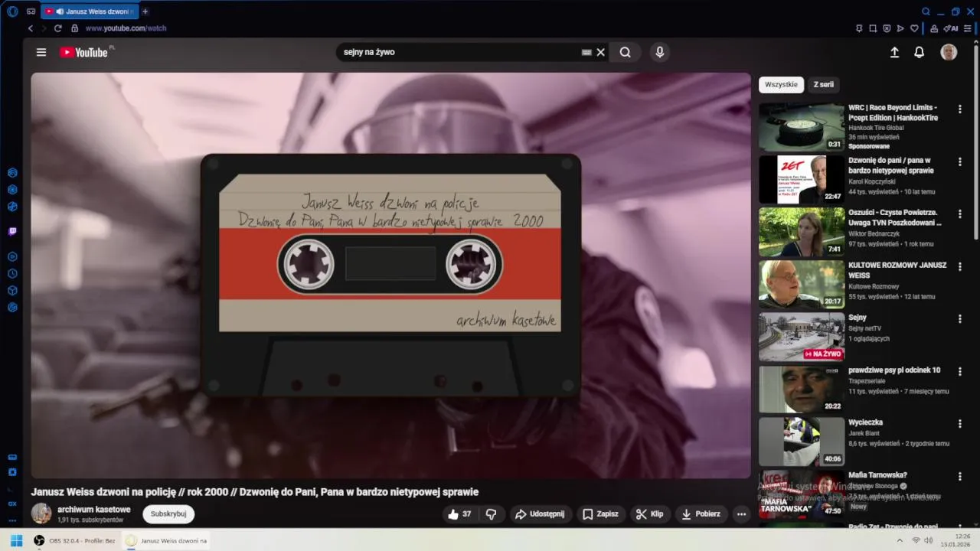Bookmark page with heart icon
The image size is (980, 551).
point(914,28)
